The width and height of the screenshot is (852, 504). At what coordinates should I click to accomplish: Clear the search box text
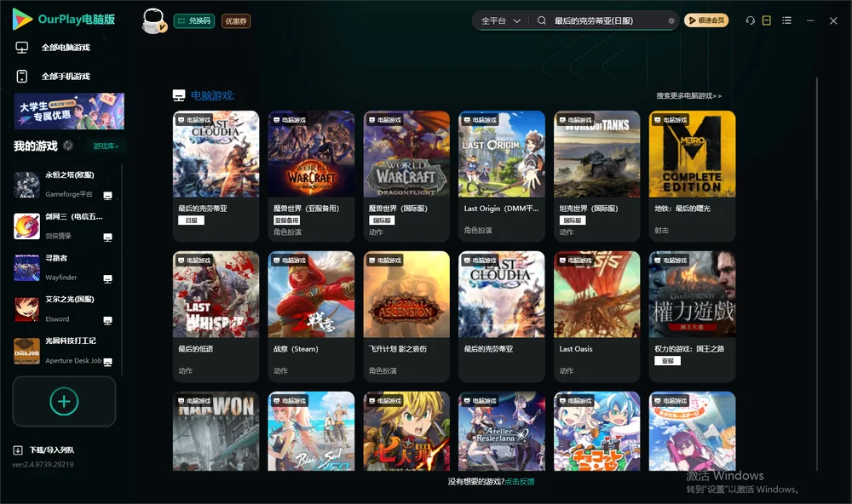(671, 21)
